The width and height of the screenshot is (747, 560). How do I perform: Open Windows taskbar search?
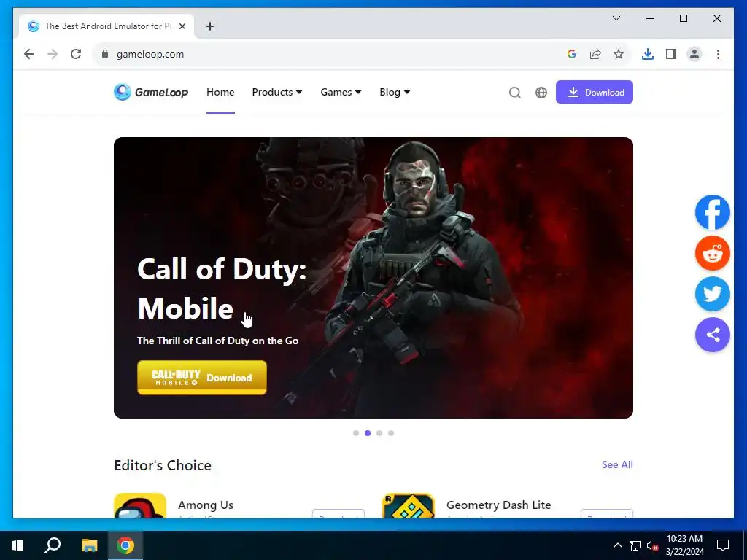click(x=53, y=545)
